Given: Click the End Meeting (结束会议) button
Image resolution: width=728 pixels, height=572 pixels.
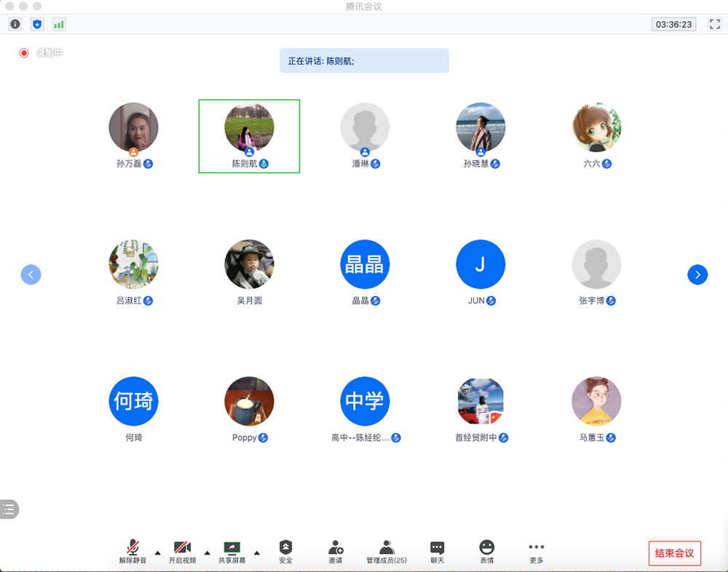Looking at the screenshot, I should pyautogui.click(x=675, y=553).
